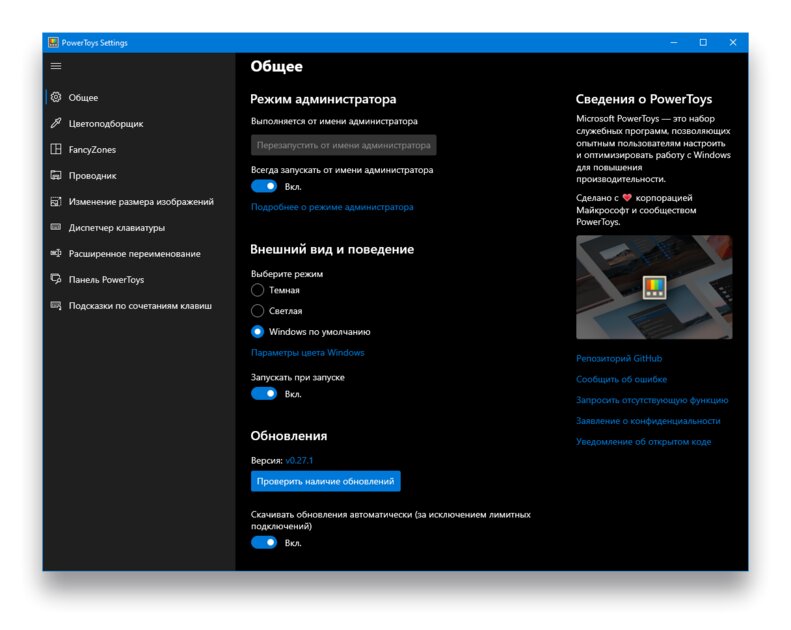Toggle Всегда запускать от имени администратора
The height and width of the screenshot is (630, 791).
click(264, 186)
